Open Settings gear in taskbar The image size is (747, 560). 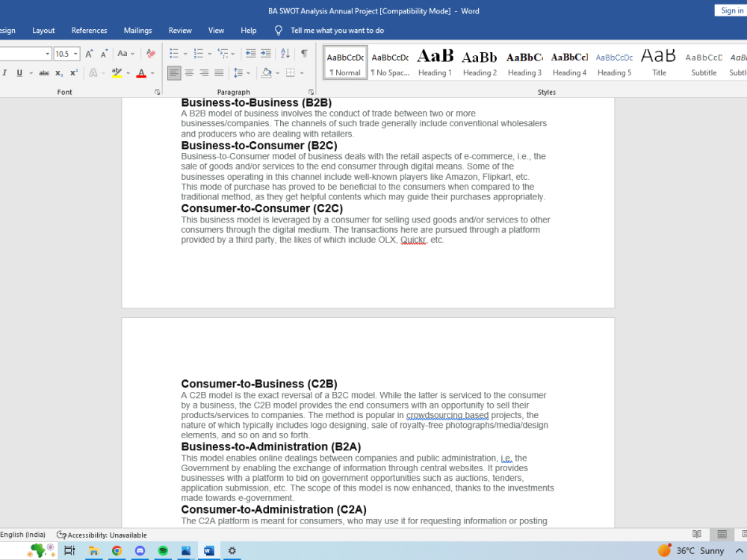tap(232, 550)
